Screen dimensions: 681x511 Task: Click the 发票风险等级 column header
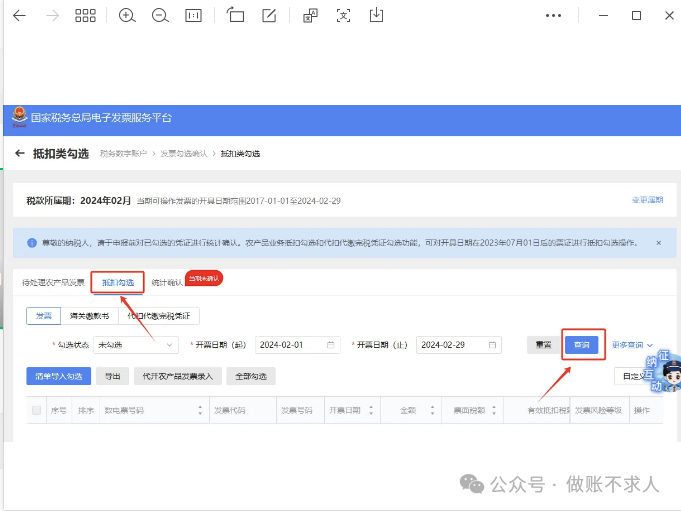point(598,410)
